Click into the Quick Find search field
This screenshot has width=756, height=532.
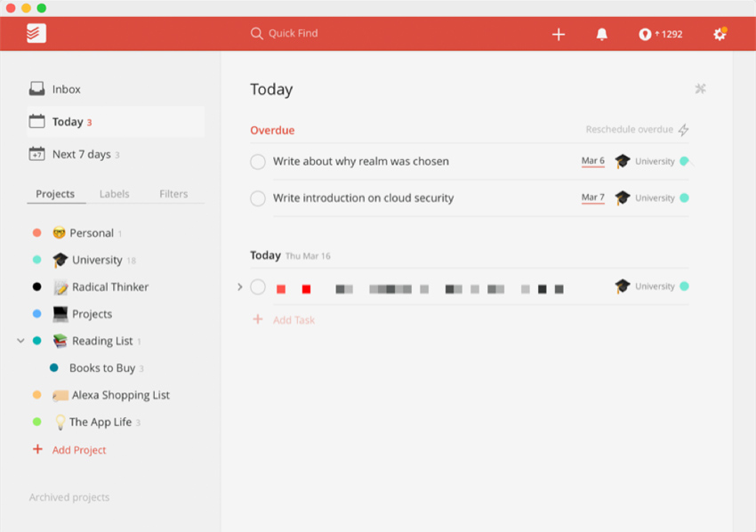294,33
